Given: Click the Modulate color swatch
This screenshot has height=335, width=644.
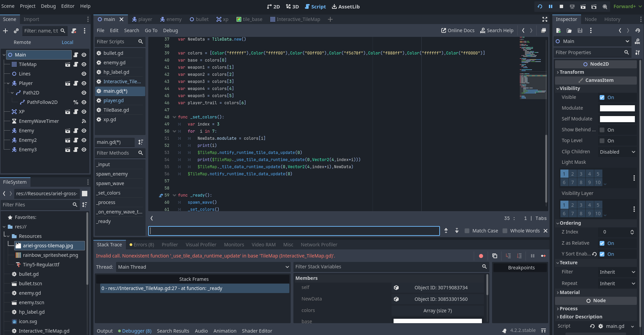Looking at the screenshot, I should tap(617, 108).
